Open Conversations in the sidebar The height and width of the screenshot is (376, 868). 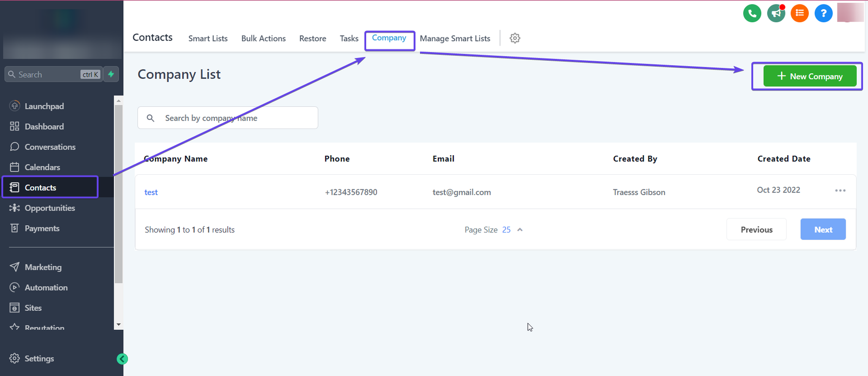point(50,147)
